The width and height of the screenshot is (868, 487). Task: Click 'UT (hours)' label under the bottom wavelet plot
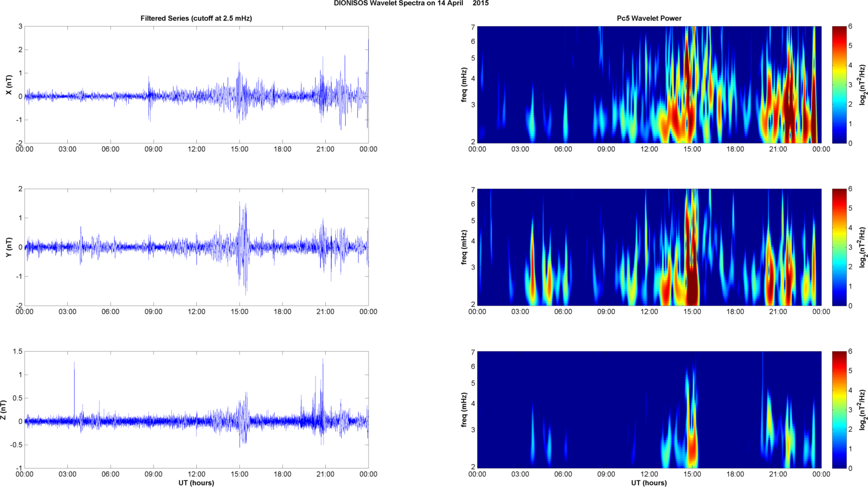tap(649, 483)
